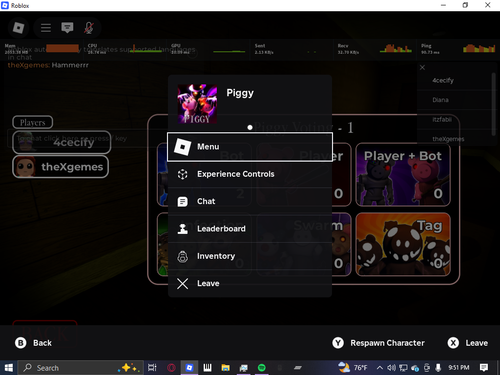The height and width of the screenshot is (375, 500).
Task: Toggle the chat bubble icon
Action: click(67, 28)
